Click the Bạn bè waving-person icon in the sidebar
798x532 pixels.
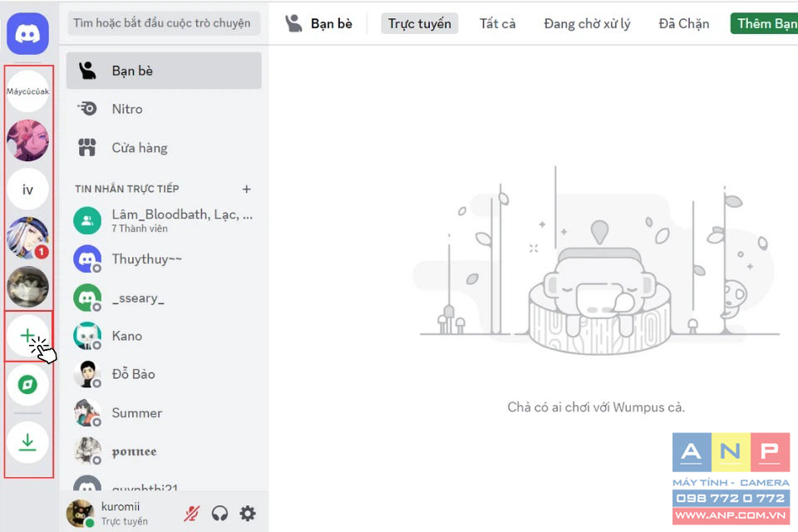tap(87, 71)
